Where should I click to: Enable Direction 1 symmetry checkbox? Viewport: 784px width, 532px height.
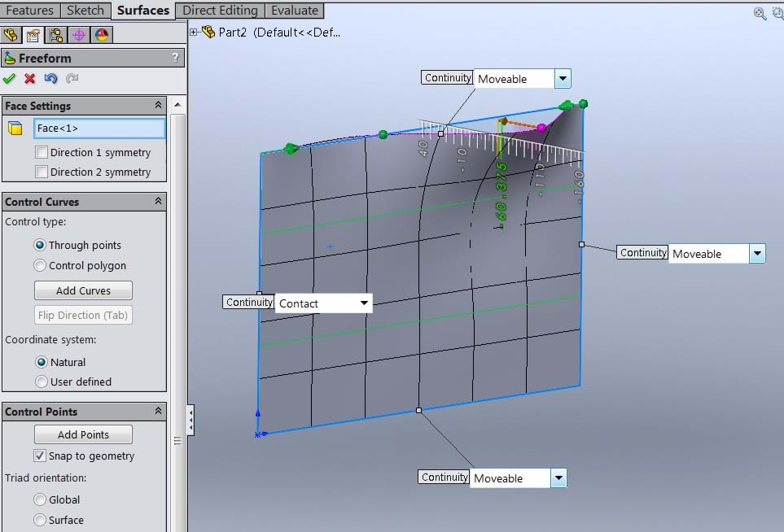[42, 153]
